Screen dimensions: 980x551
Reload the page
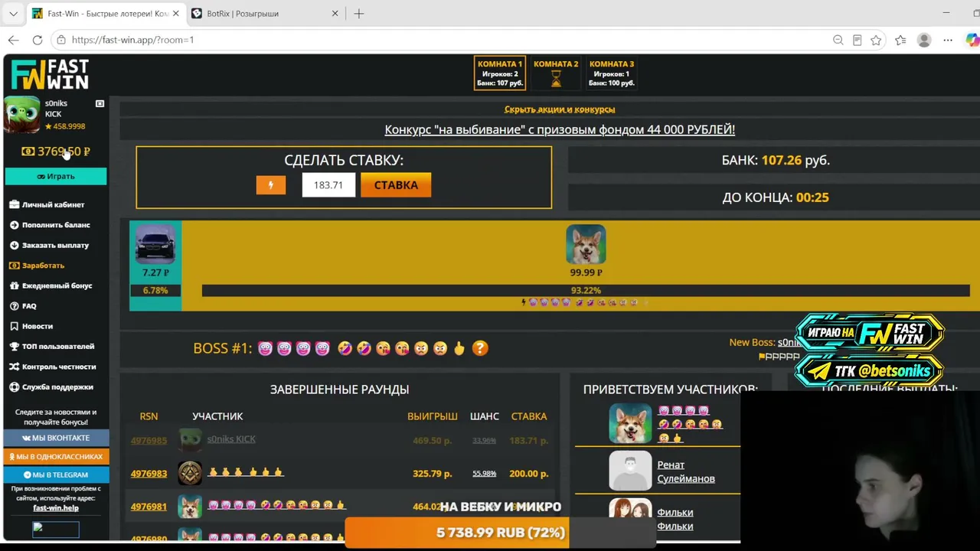tap(38, 40)
